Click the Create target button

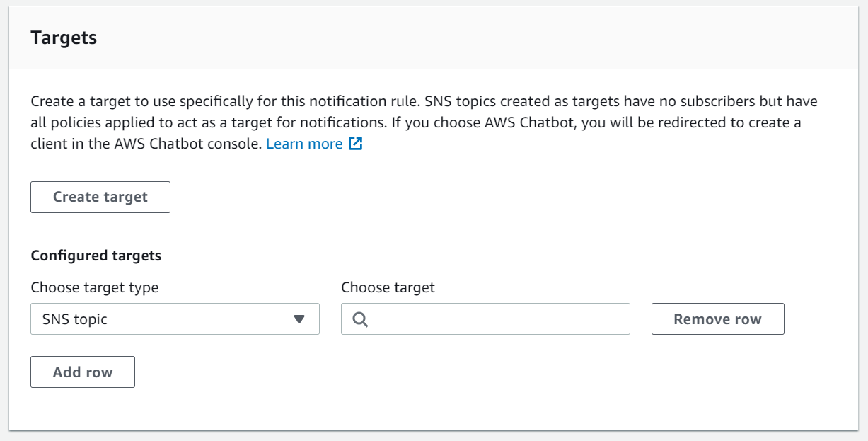(x=100, y=197)
